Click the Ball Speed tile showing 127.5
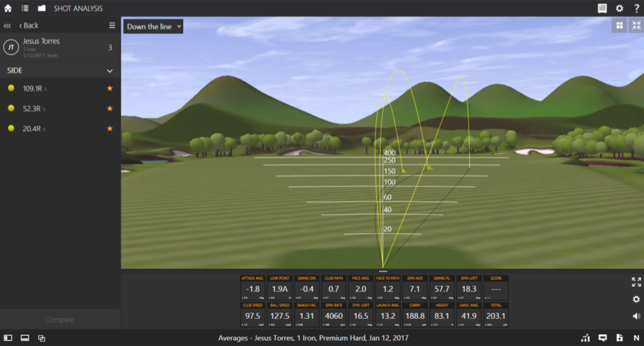 coord(280,315)
